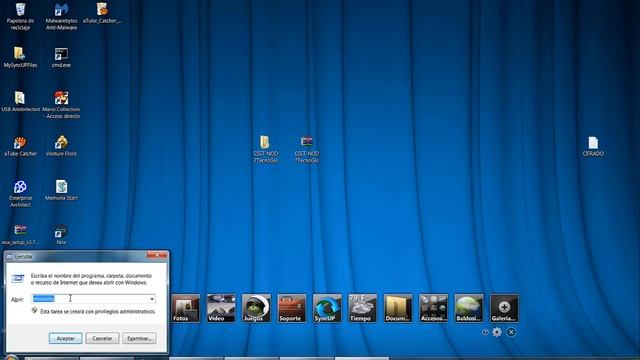Select the cmd.exe desktop shortcut

[x=61, y=57]
